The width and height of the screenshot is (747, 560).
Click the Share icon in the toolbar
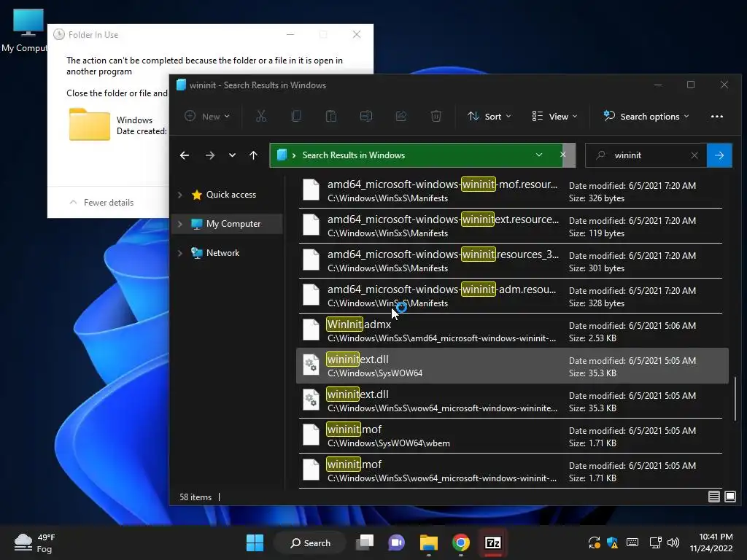click(x=401, y=116)
